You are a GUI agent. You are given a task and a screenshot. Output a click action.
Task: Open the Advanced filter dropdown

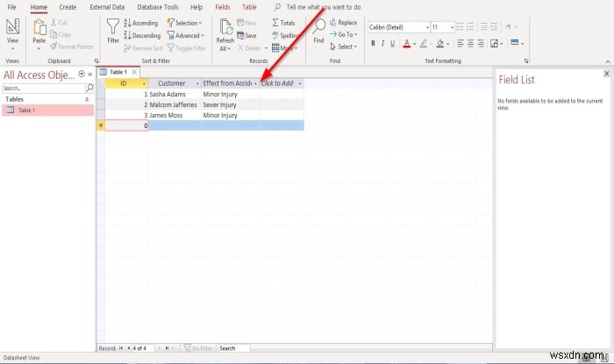click(x=186, y=36)
